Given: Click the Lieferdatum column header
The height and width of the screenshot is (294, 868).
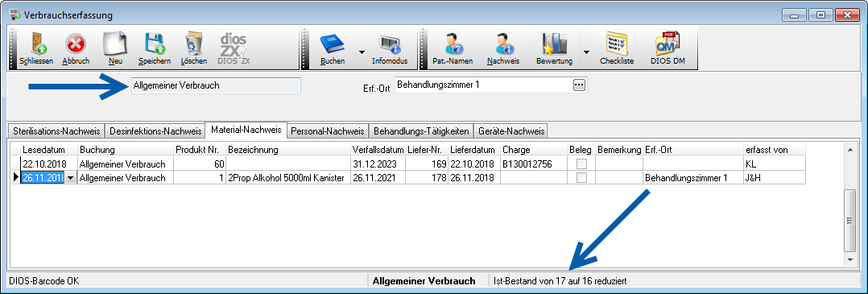Looking at the screenshot, I should pos(473,150).
